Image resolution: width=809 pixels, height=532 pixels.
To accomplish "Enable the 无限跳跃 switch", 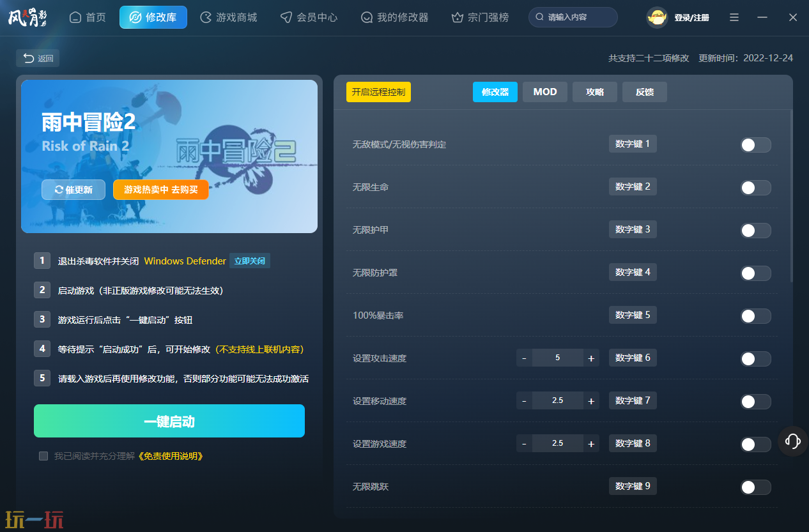I will [x=756, y=487].
